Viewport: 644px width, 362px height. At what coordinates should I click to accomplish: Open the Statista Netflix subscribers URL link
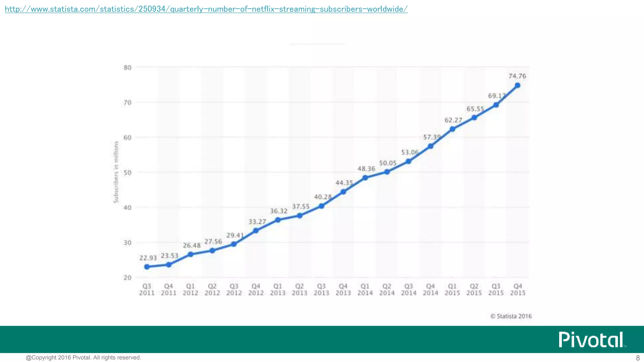coord(206,9)
